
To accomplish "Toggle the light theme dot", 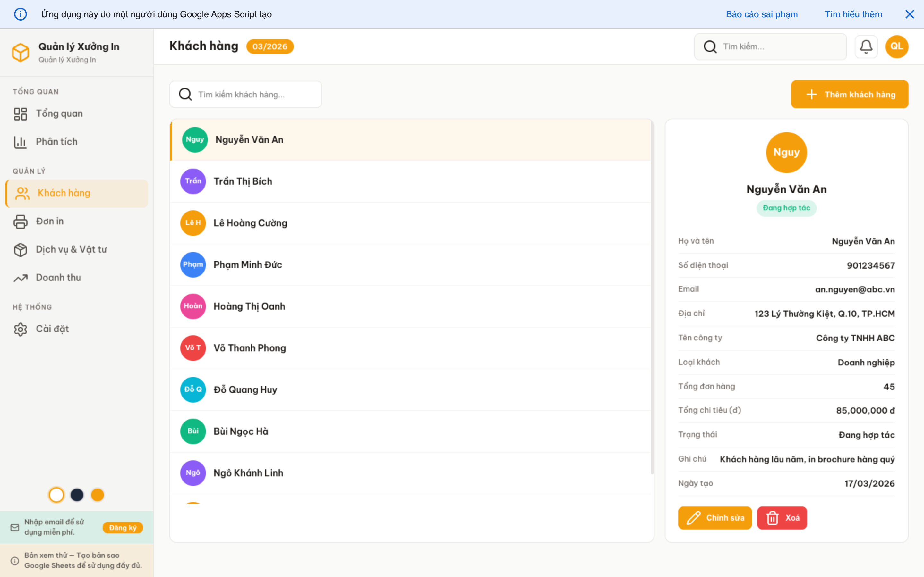I will 56,495.
